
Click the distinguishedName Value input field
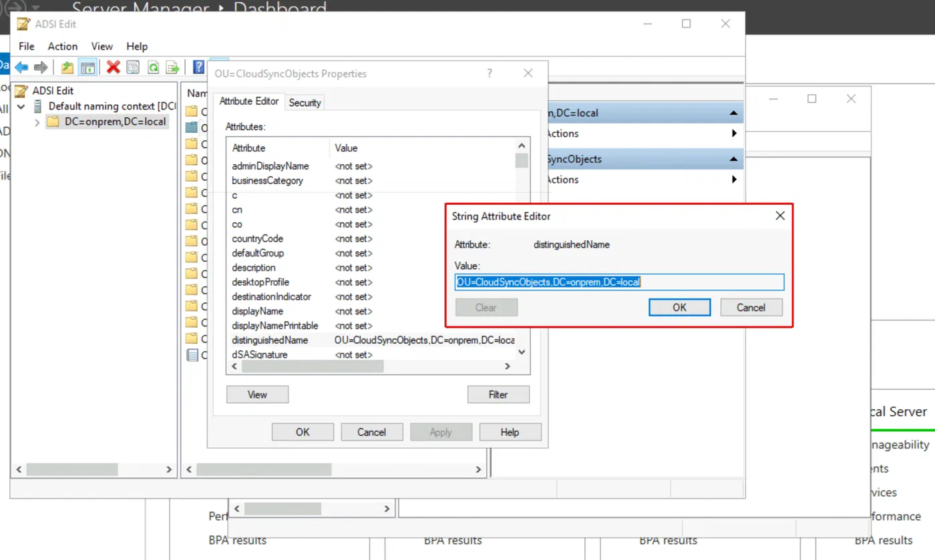point(619,282)
